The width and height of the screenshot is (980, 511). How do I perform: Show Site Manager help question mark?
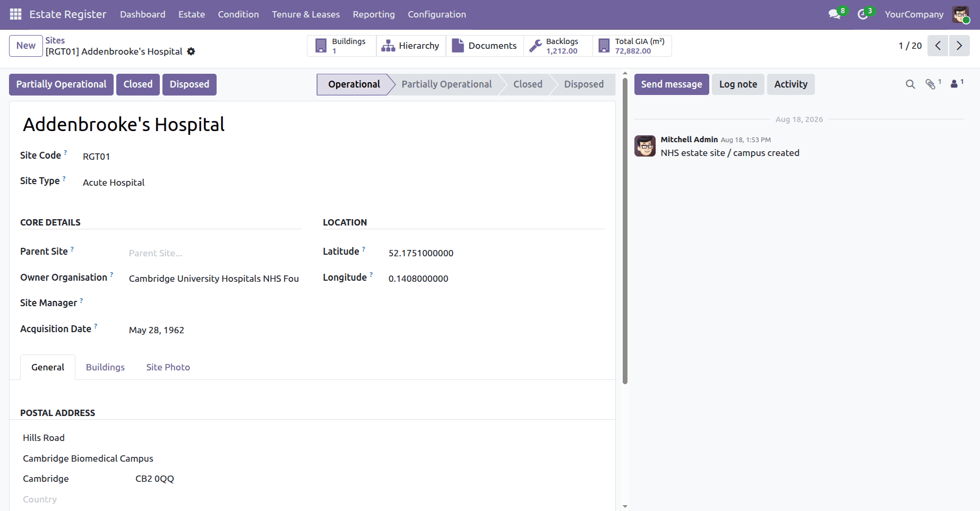81,300
